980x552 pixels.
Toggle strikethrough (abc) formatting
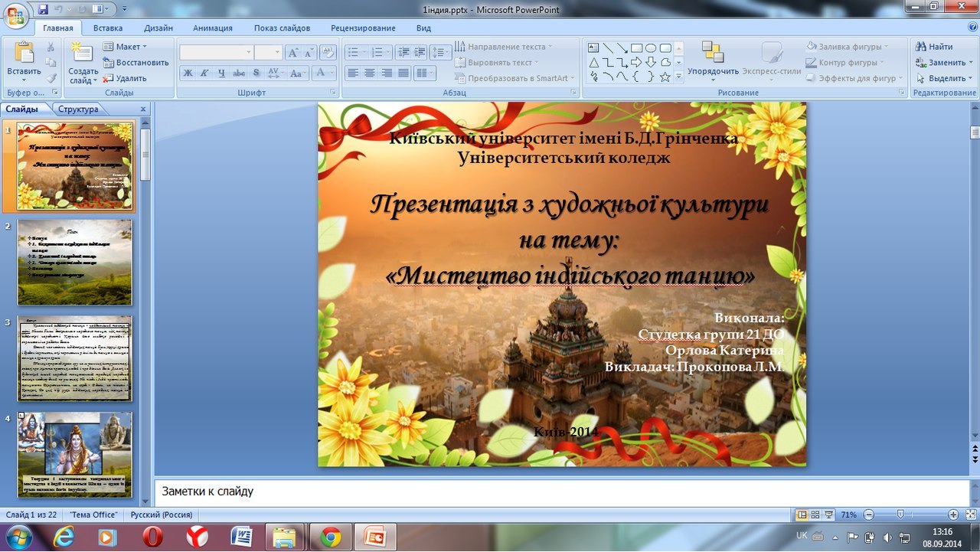pos(239,73)
